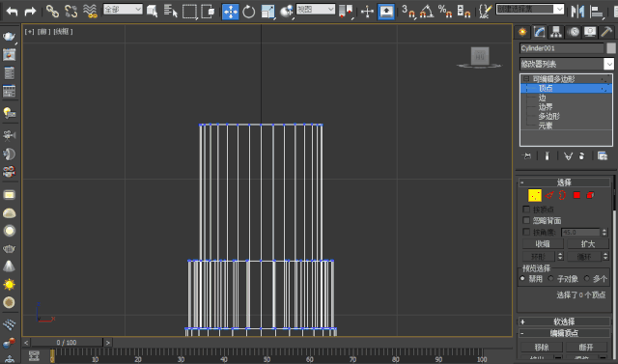
Task: Toggle the Spinner Snap icon
Action: pos(463,11)
